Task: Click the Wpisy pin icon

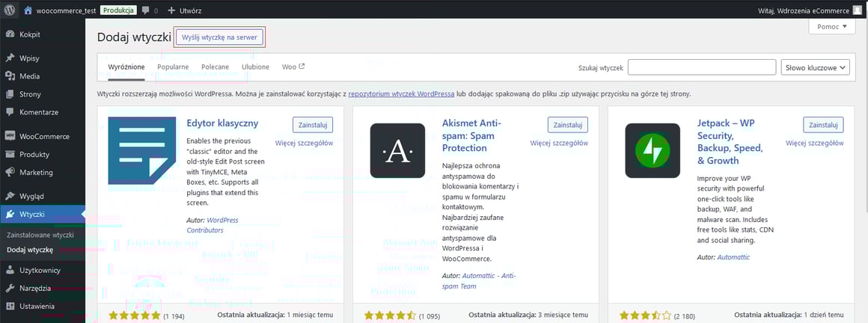Action: (x=10, y=58)
